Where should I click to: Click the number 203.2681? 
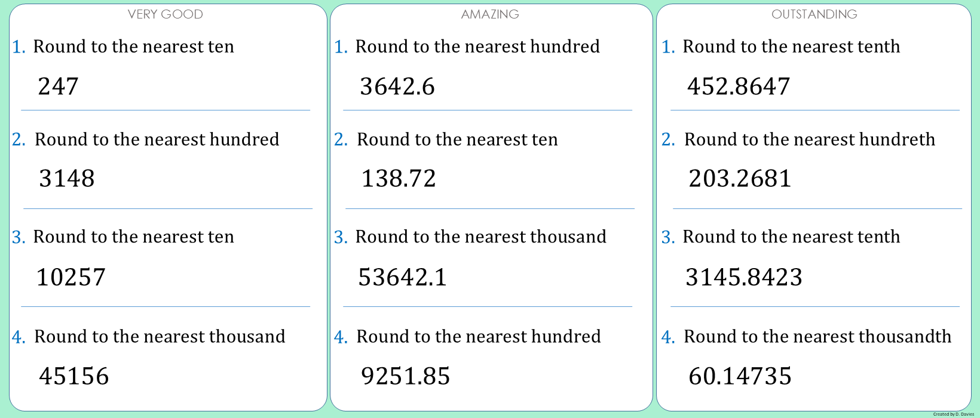click(x=740, y=179)
